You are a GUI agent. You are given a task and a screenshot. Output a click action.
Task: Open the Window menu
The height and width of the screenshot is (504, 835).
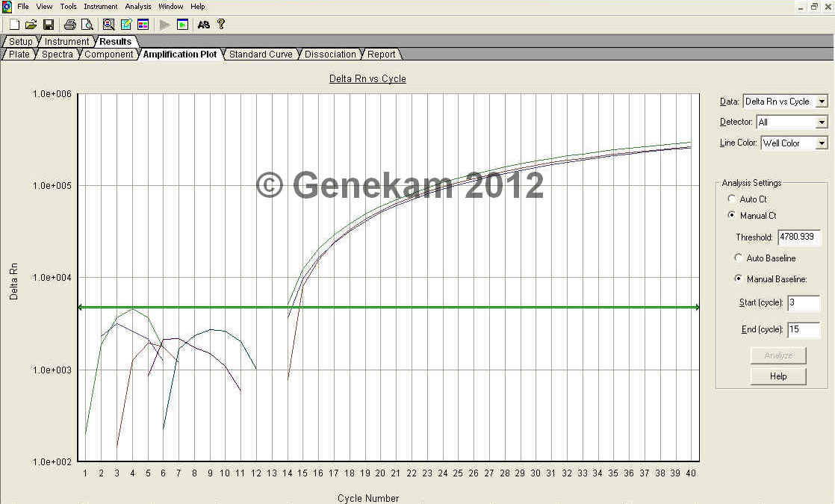170,7
